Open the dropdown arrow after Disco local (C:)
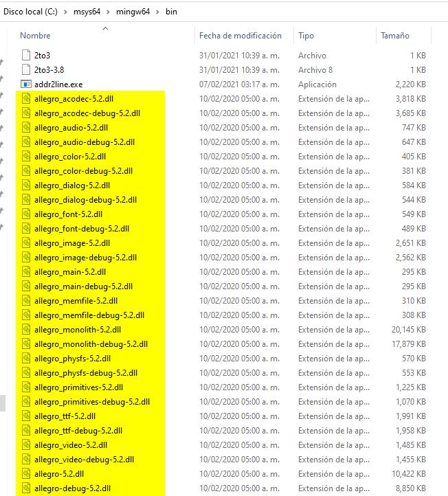 pos(65,12)
